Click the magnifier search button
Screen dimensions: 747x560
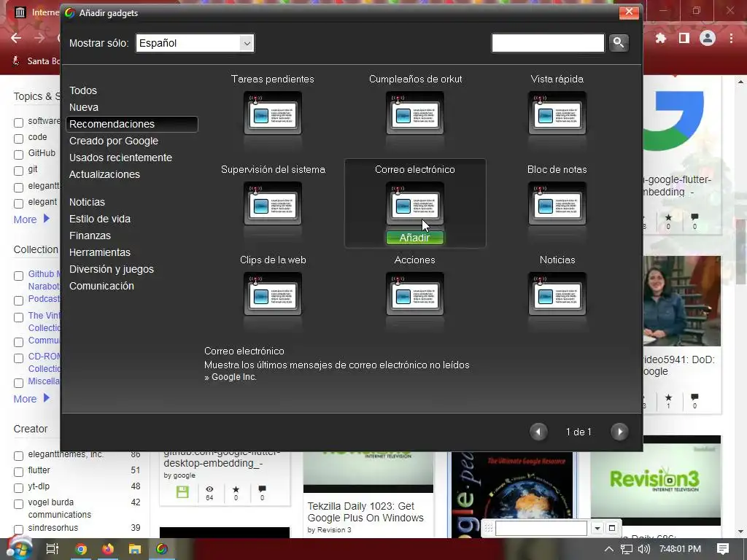pos(619,43)
